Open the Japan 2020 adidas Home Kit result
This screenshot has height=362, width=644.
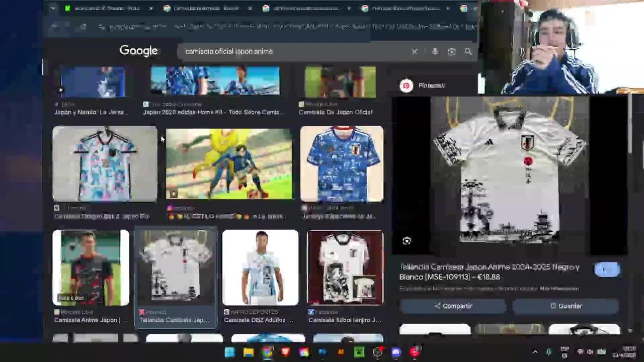215,81
